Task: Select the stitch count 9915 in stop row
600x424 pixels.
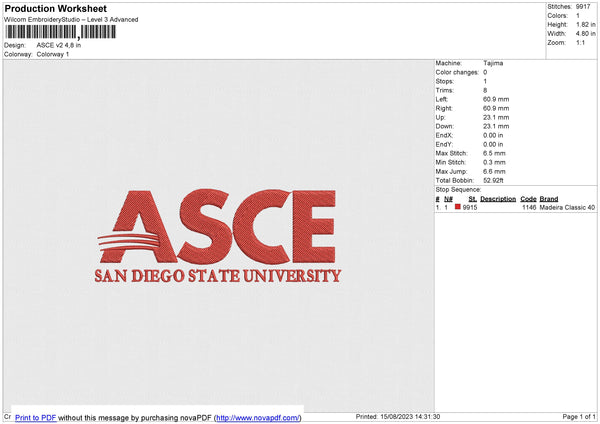Action: (x=470, y=207)
